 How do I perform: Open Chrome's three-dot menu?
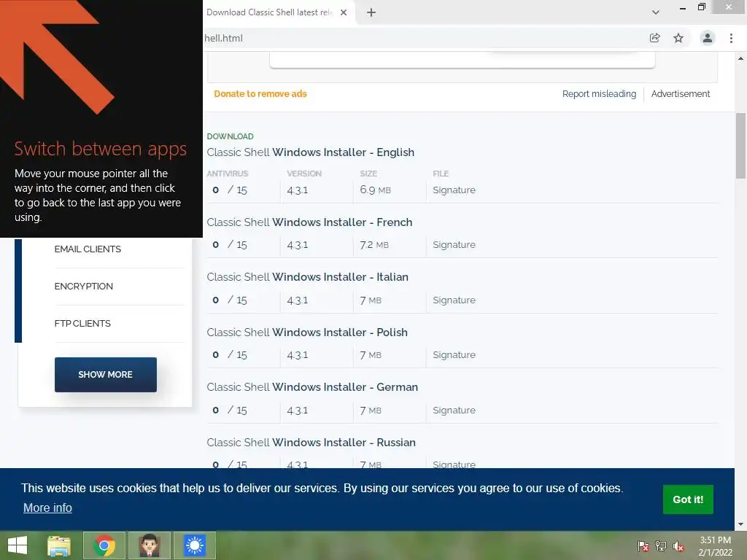tap(731, 38)
